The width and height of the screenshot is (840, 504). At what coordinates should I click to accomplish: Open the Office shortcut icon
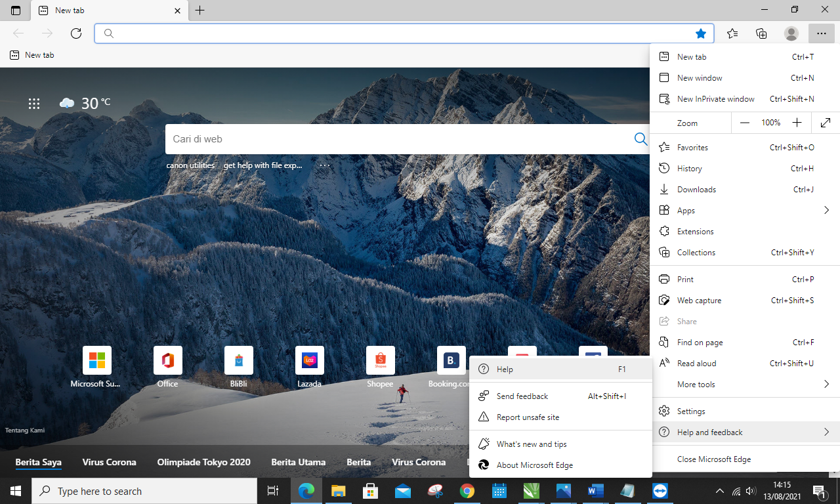167,360
